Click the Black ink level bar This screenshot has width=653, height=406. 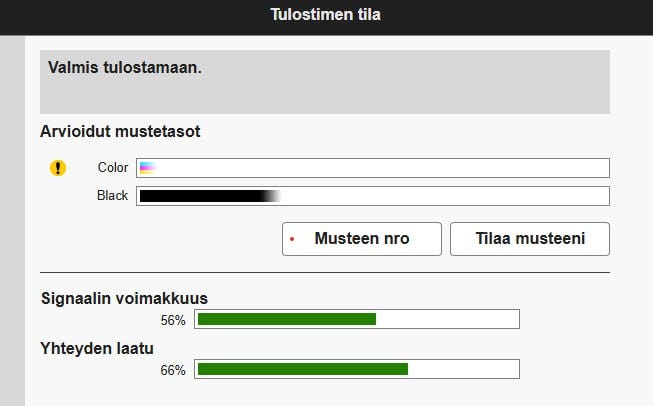(x=373, y=196)
